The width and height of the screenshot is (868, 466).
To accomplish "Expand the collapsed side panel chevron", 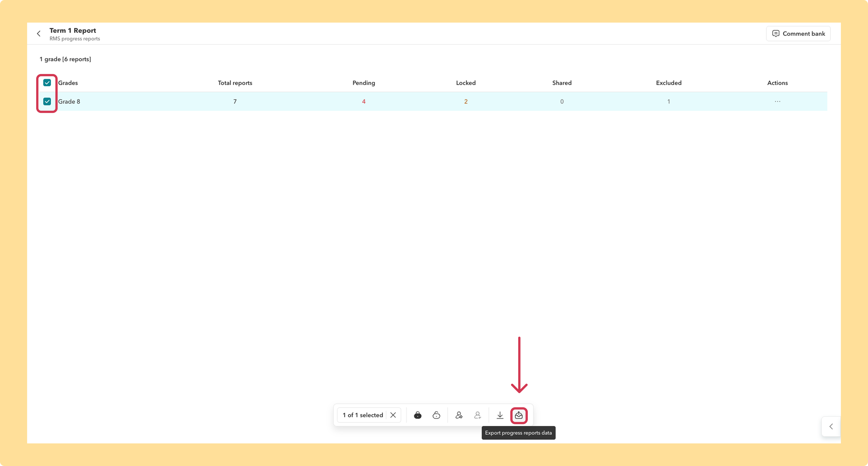I will click(x=831, y=427).
